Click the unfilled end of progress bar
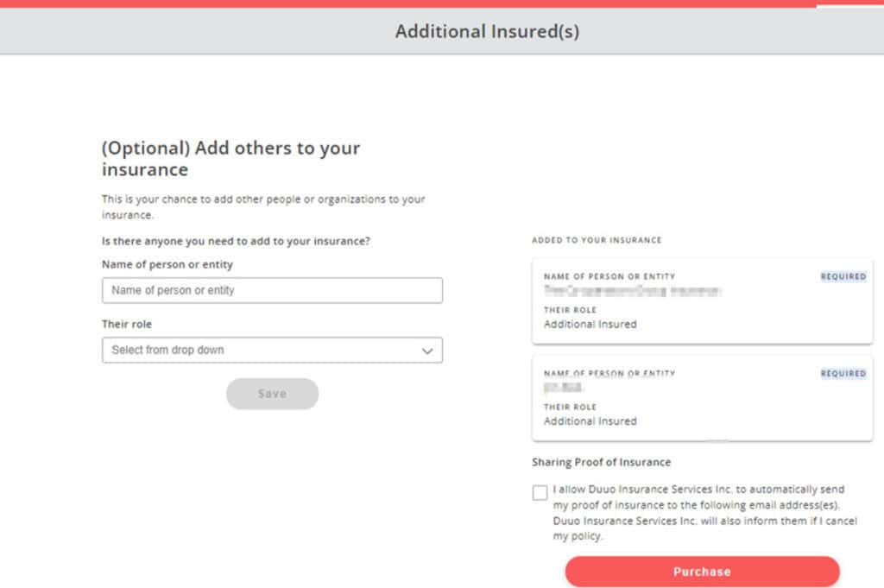Viewport: 884px width, 588px height. (850, 3)
